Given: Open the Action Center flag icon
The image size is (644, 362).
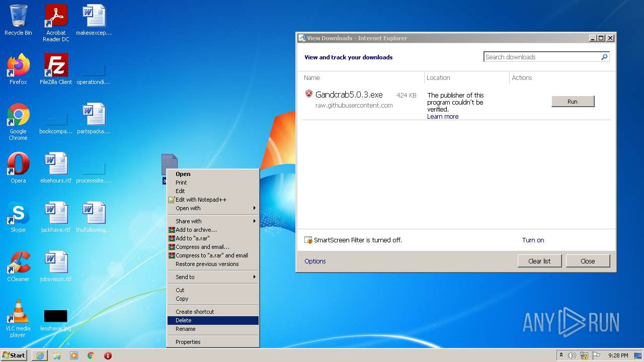Looking at the screenshot, I should click(596, 355).
